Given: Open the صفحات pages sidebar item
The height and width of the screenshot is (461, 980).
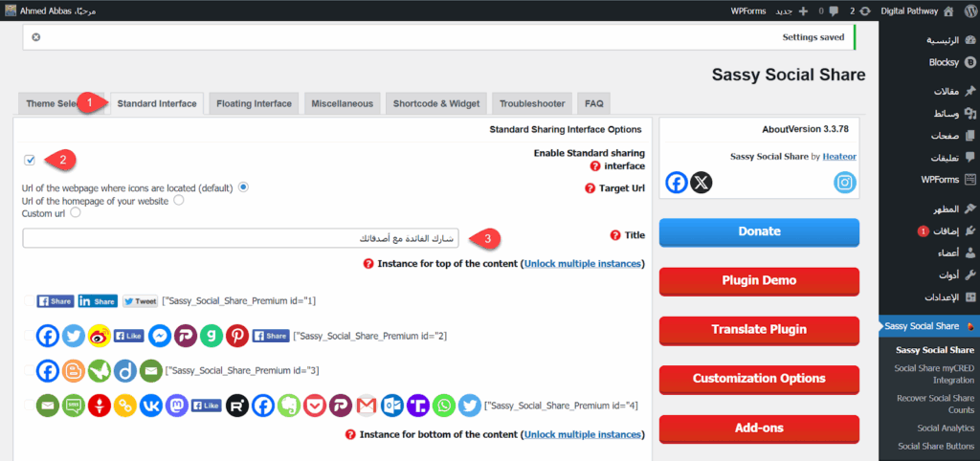Looking at the screenshot, I should pyautogui.click(x=953, y=136).
